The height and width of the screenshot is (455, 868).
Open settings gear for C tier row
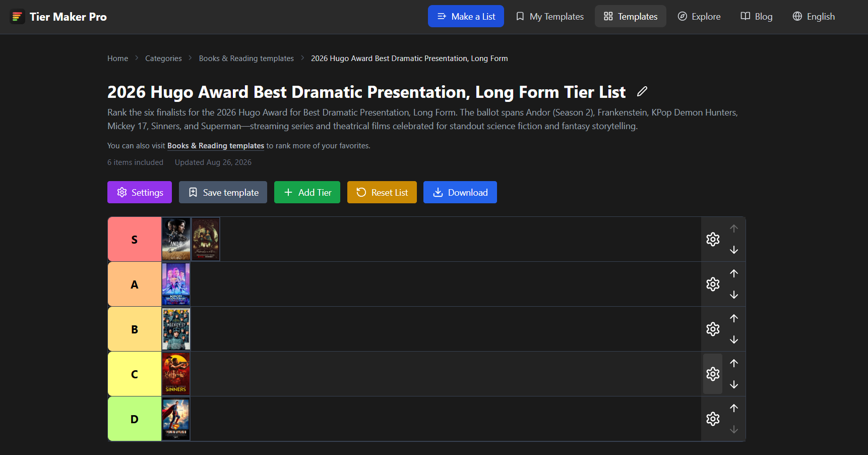(713, 374)
